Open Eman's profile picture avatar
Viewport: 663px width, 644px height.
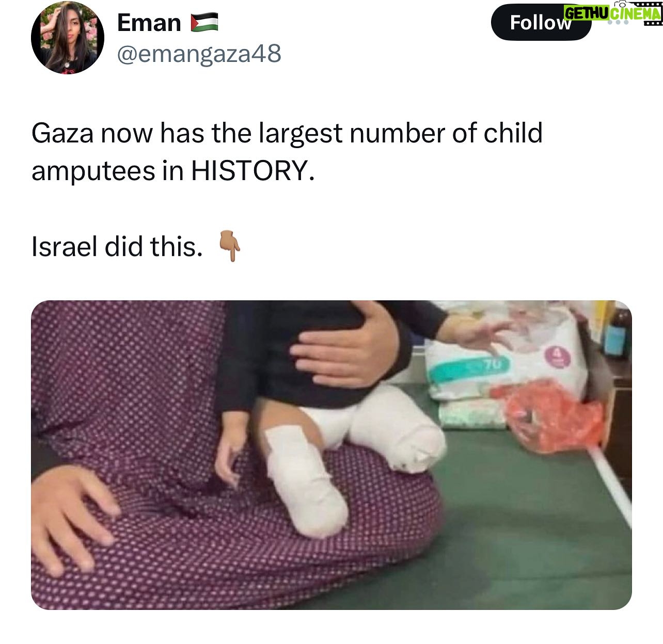tap(68, 38)
